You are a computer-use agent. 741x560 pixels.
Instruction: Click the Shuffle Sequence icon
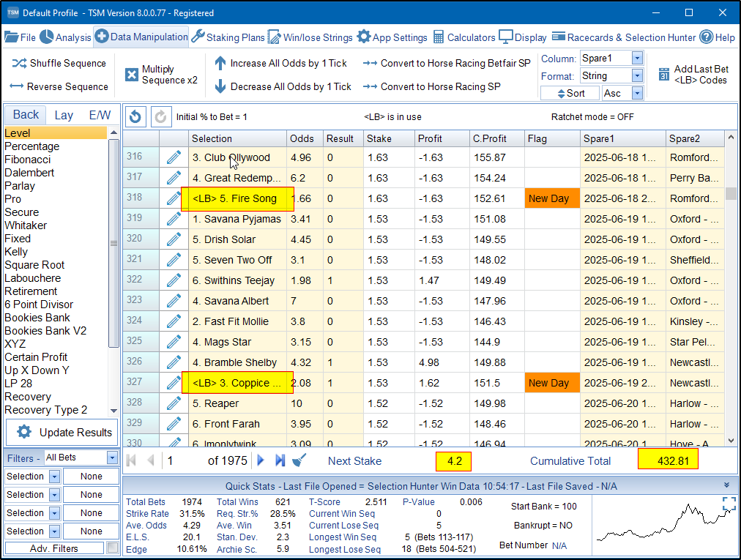tap(19, 64)
